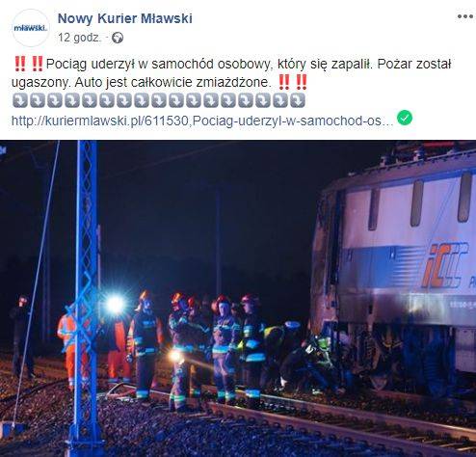This screenshot has height=457, width=476.
Task: Open the three-dots post options menu
Action: point(464,16)
